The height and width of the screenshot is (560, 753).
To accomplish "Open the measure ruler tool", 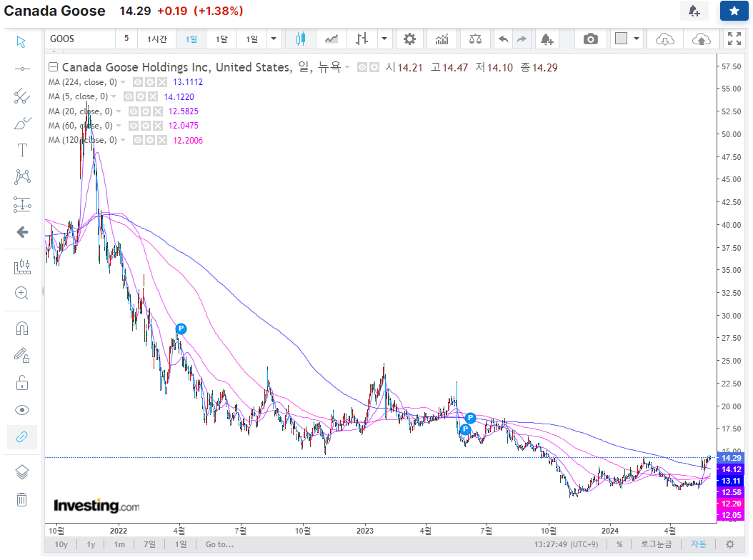I will pyautogui.click(x=22, y=267).
